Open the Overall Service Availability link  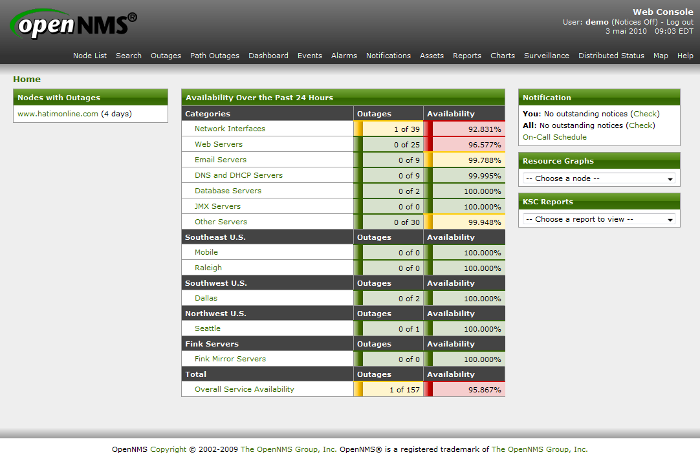244,389
